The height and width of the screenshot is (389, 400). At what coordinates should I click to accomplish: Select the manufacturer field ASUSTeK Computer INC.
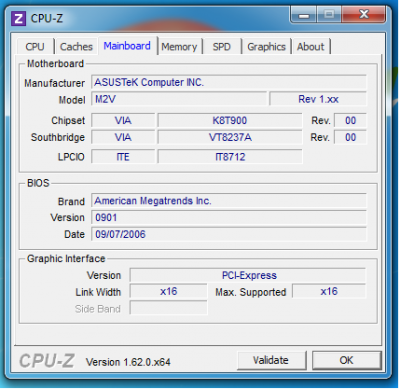pyautogui.click(x=229, y=82)
